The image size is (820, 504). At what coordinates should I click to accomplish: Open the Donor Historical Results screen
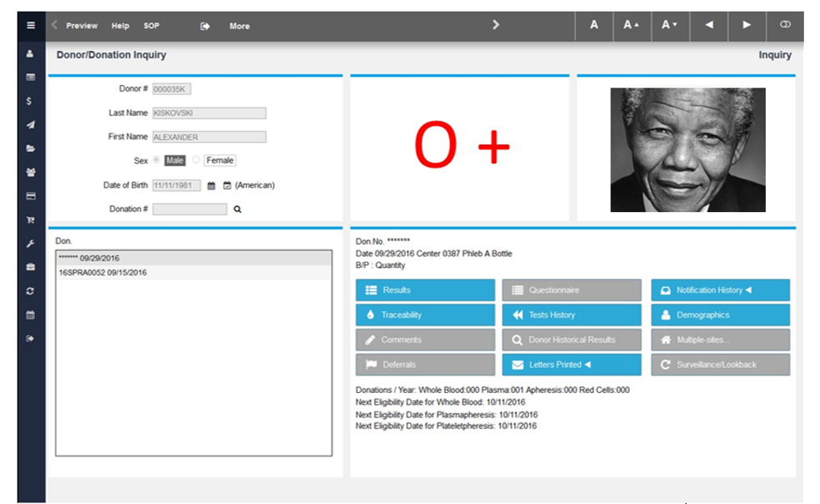coord(571,340)
